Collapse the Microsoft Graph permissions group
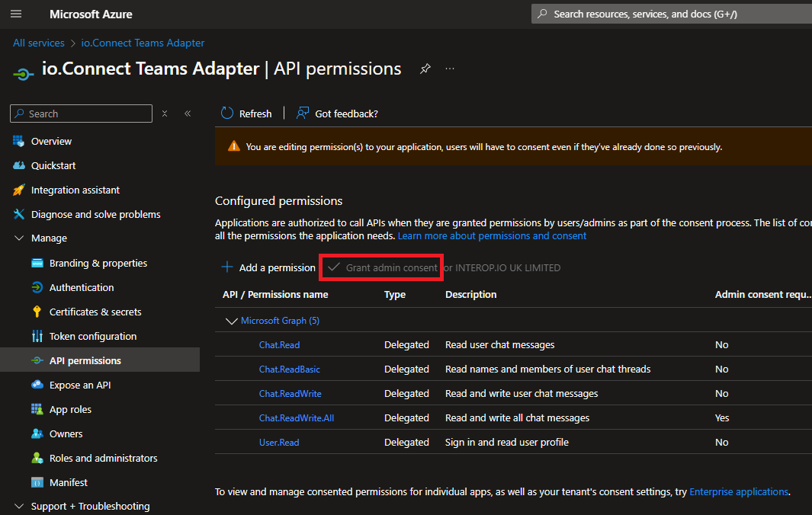The image size is (812, 515). click(231, 321)
